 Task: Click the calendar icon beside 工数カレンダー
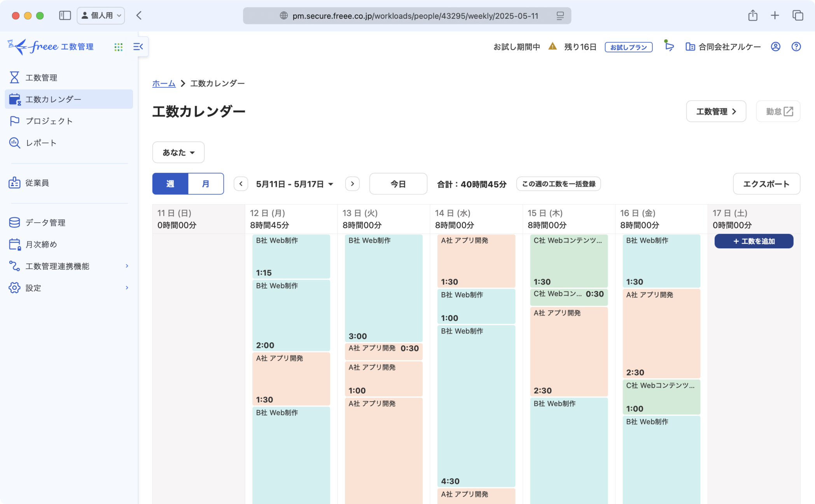click(x=15, y=99)
